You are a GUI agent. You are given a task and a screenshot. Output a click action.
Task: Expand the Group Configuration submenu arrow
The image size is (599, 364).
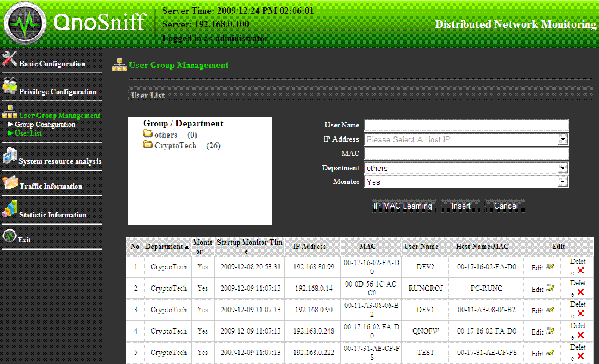[x=11, y=124]
